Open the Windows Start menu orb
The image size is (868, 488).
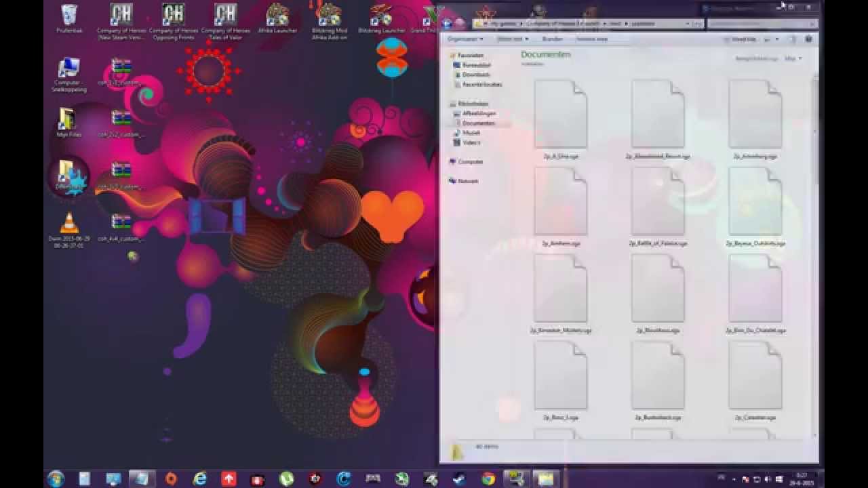56,479
